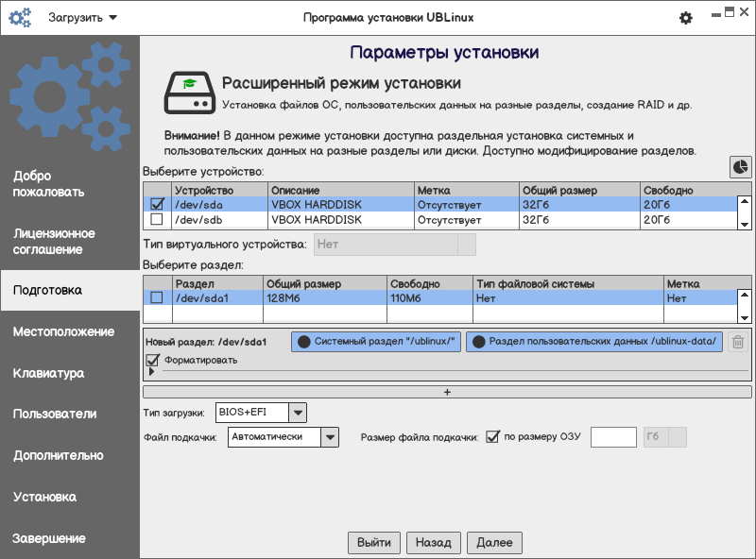Go to Лицензионное соглашение step
This screenshot has width=756, height=559.
coord(54,242)
